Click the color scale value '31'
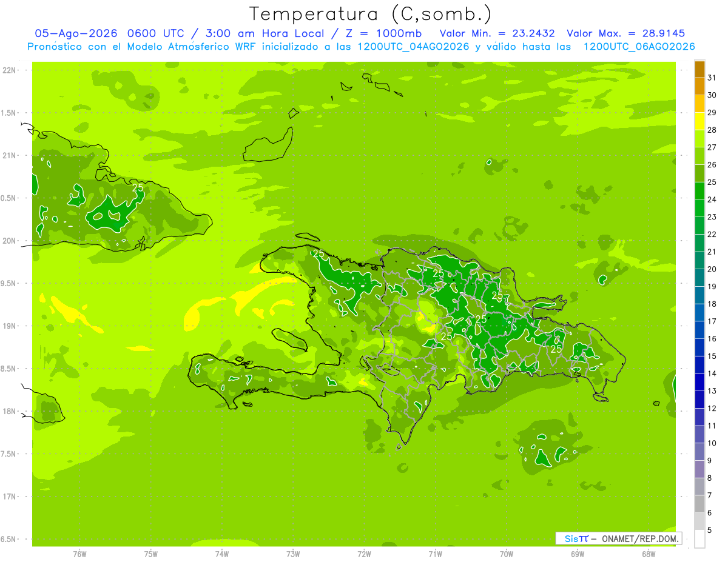This screenshot has height=562, width=728. [x=712, y=78]
